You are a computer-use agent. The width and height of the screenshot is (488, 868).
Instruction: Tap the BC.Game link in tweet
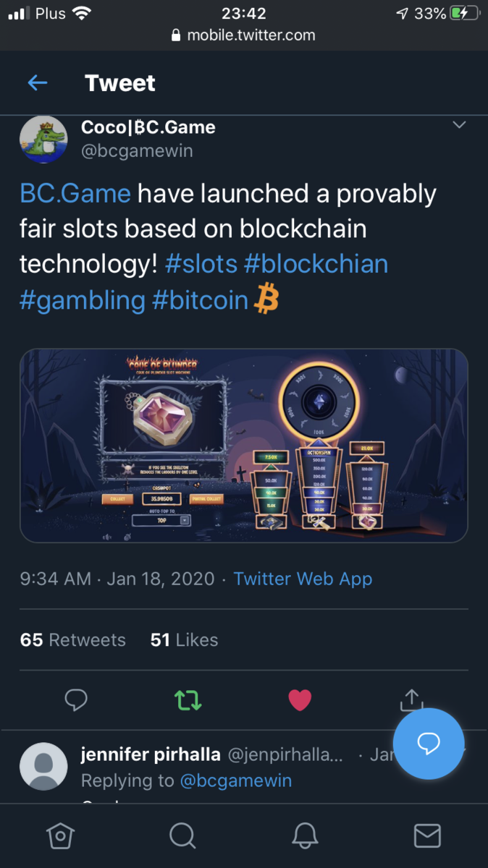point(75,194)
